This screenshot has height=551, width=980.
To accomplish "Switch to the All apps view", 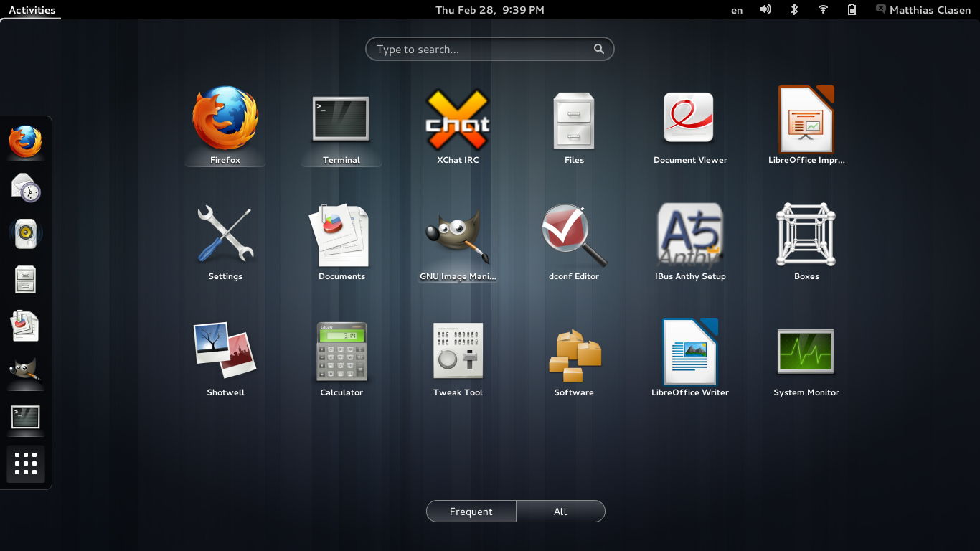I will click(560, 511).
